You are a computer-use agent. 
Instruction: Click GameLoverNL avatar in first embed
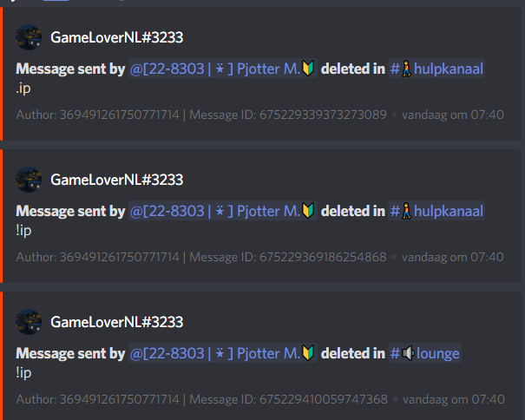29,37
